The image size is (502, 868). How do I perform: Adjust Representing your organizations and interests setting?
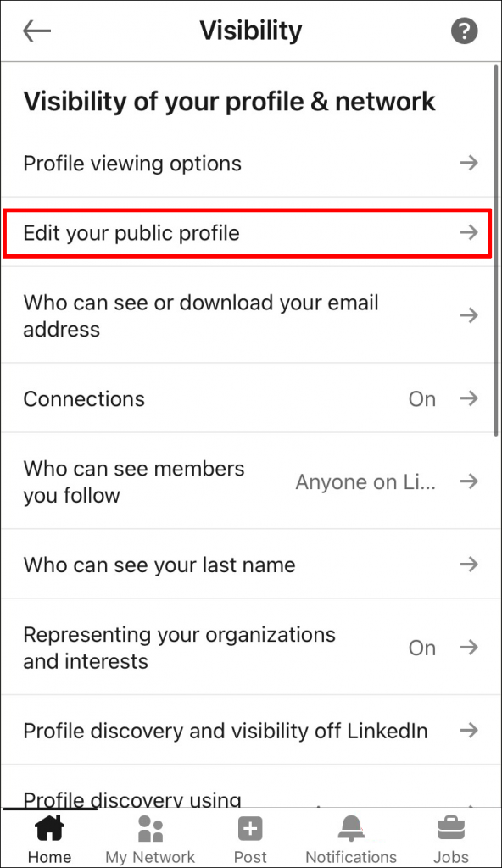(x=251, y=648)
